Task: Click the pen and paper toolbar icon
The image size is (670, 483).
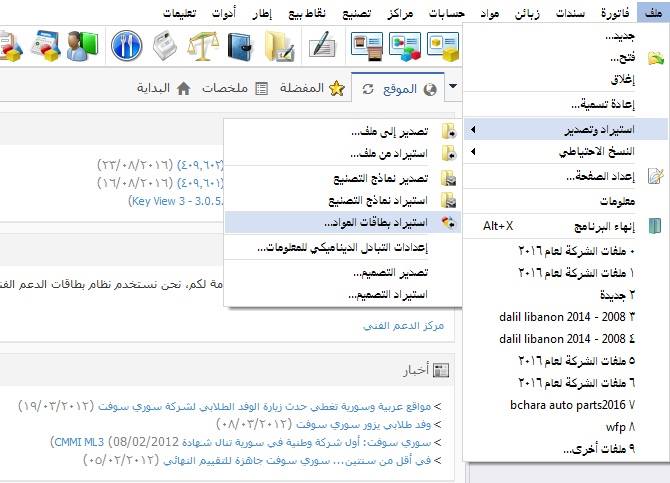Action: click(322, 44)
